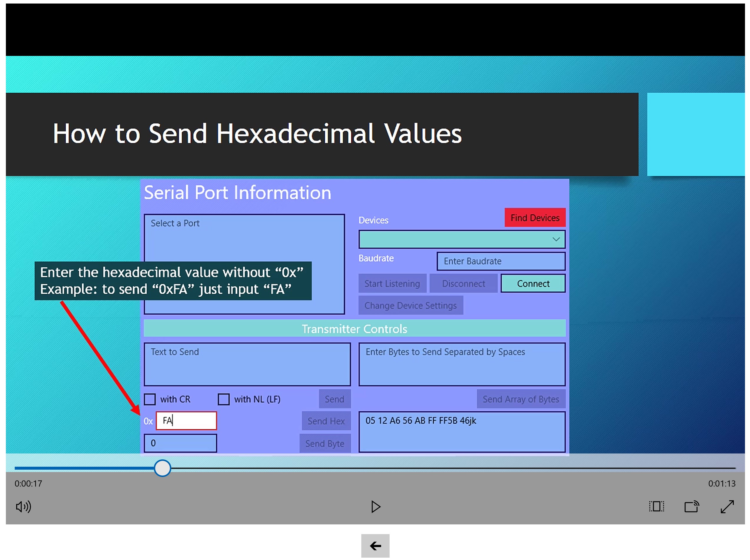Click the Send Byte button

pos(324,443)
